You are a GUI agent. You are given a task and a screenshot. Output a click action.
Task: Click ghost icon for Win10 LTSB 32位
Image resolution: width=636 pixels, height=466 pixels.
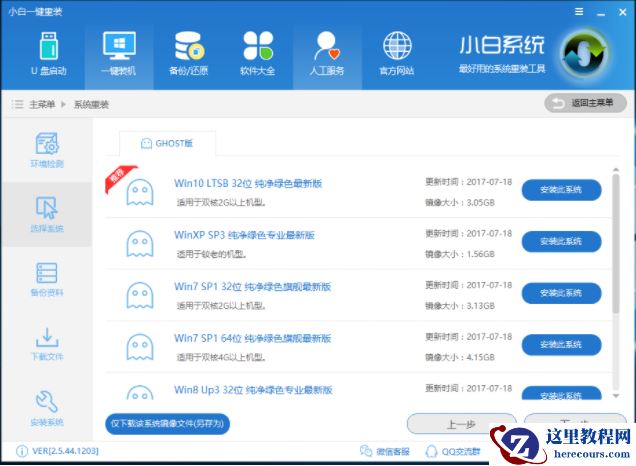click(x=140, y=192)
